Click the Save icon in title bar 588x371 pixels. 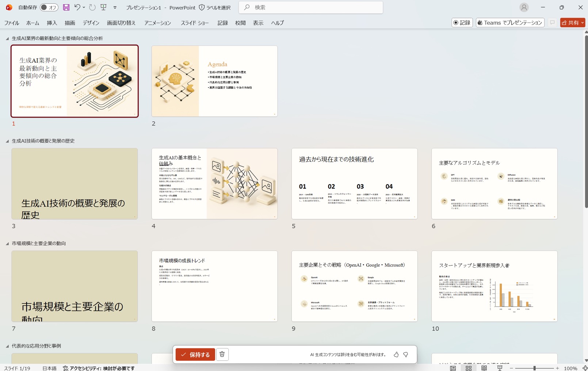click(x=66, y=7)
